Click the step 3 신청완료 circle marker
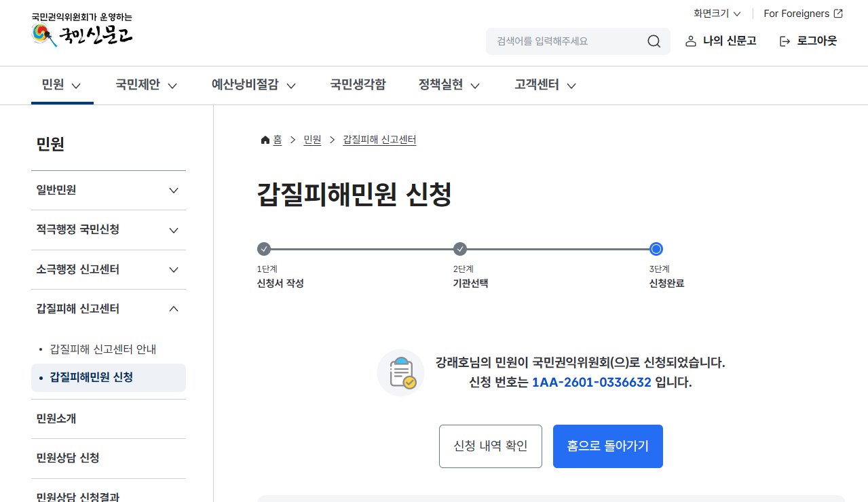868x502 pixels. (x=656, y=249)
